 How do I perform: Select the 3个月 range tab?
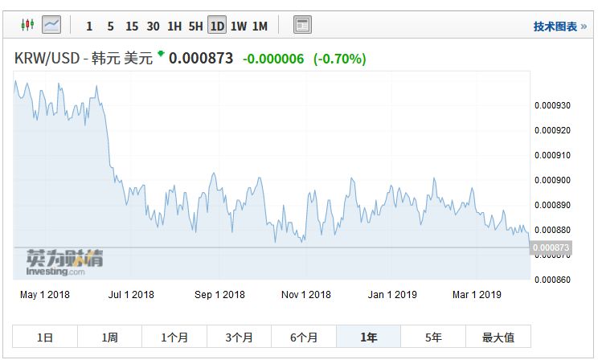click(240, 337)
